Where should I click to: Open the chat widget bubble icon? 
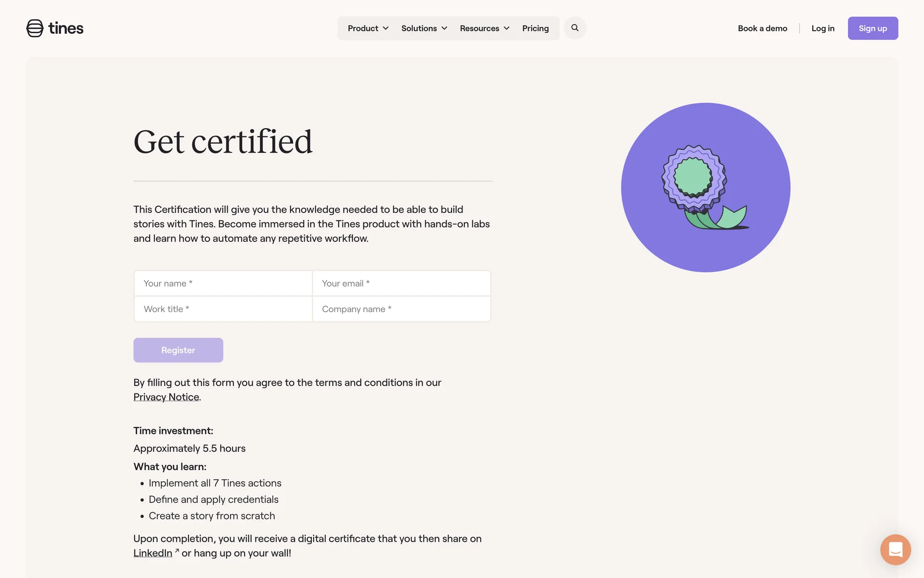895,550
